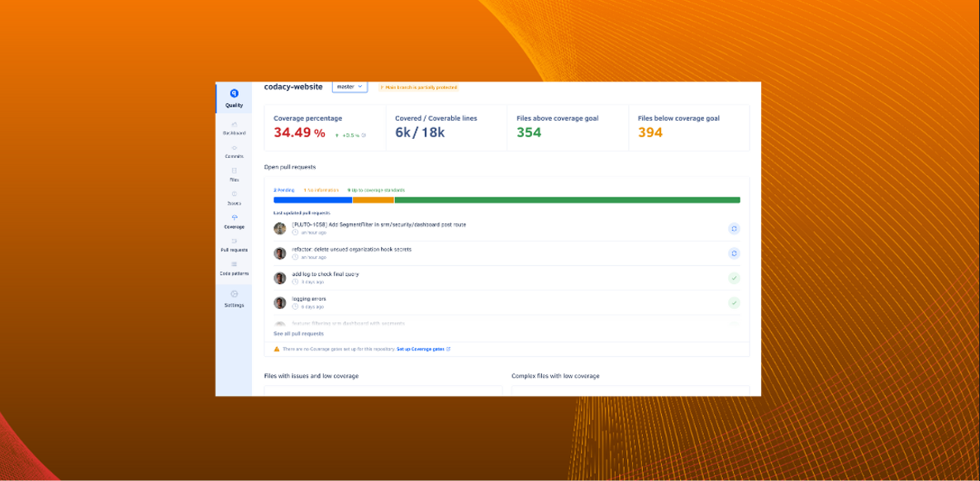Click the 6k / 18k covered lines value
Viewport: 980px width, 481px height.
420,132
